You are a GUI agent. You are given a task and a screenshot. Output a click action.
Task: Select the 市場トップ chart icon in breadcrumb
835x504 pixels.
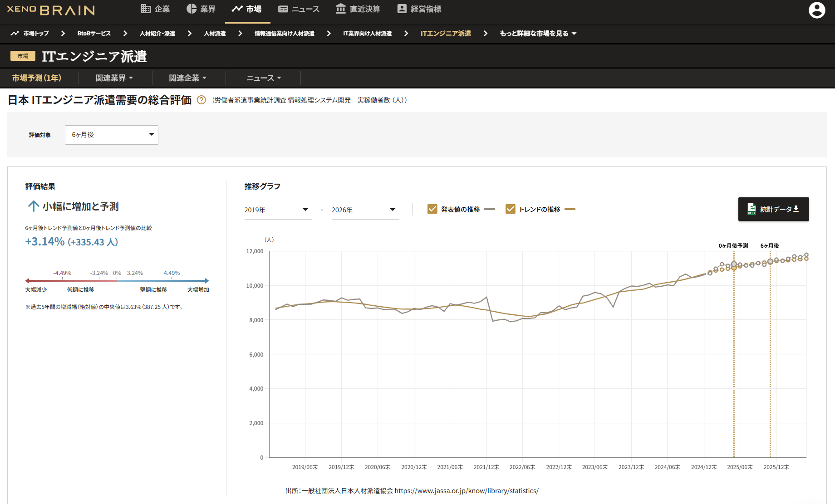coord(15,33)
